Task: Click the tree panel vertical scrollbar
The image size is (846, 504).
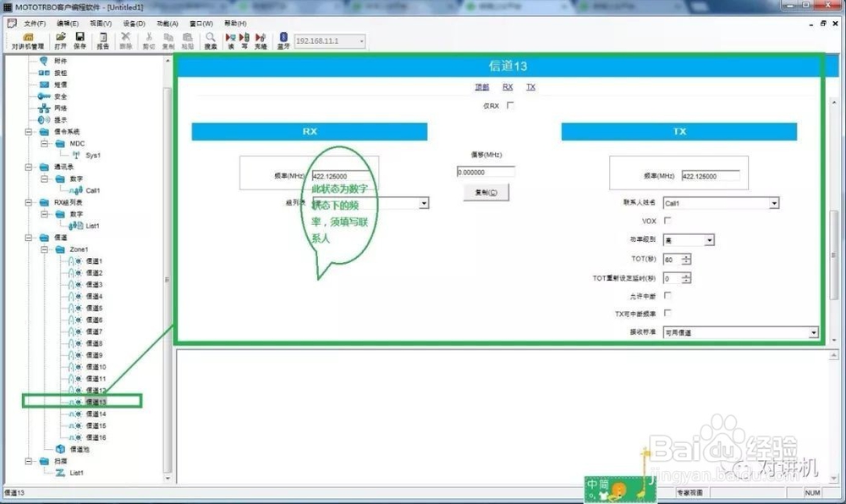Action: 168,279
